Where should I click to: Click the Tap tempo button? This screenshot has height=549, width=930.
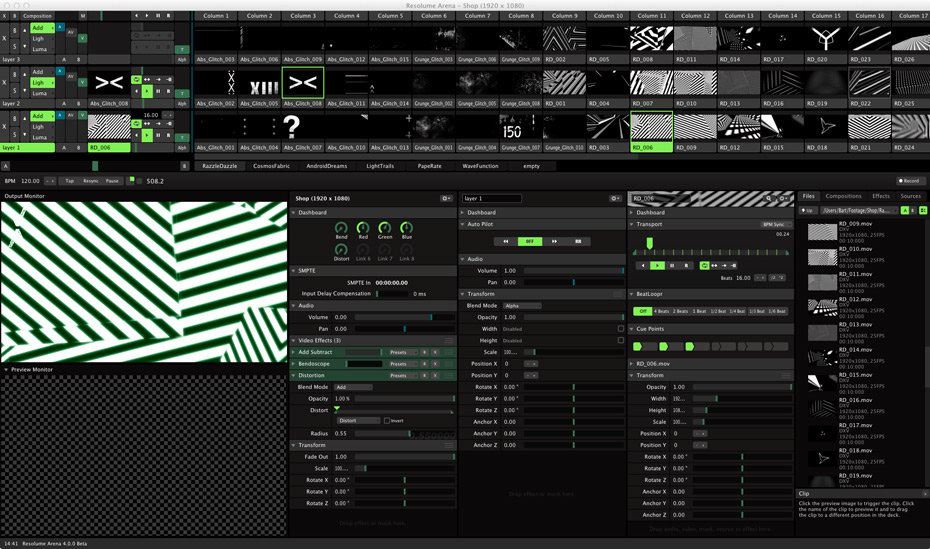tap(70, 181)
